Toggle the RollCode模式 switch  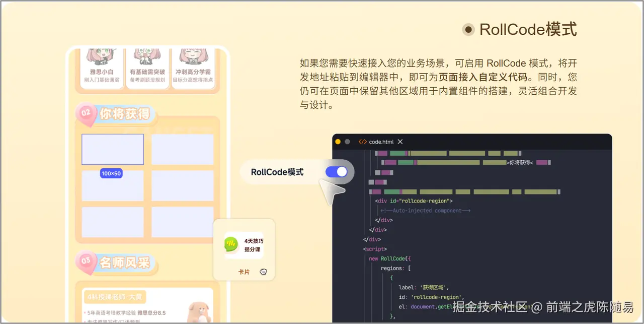click(x=336, y=172)
